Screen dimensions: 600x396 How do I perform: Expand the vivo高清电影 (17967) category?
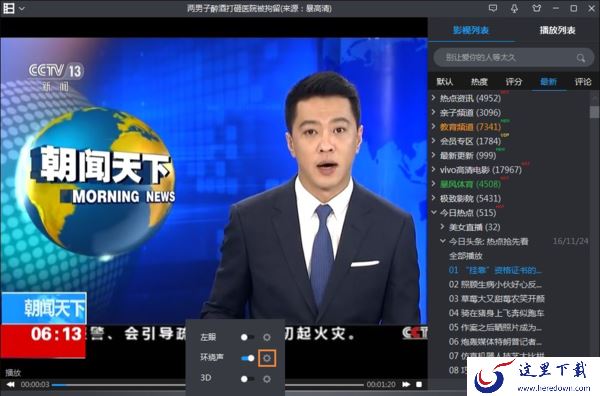point(434,169)
